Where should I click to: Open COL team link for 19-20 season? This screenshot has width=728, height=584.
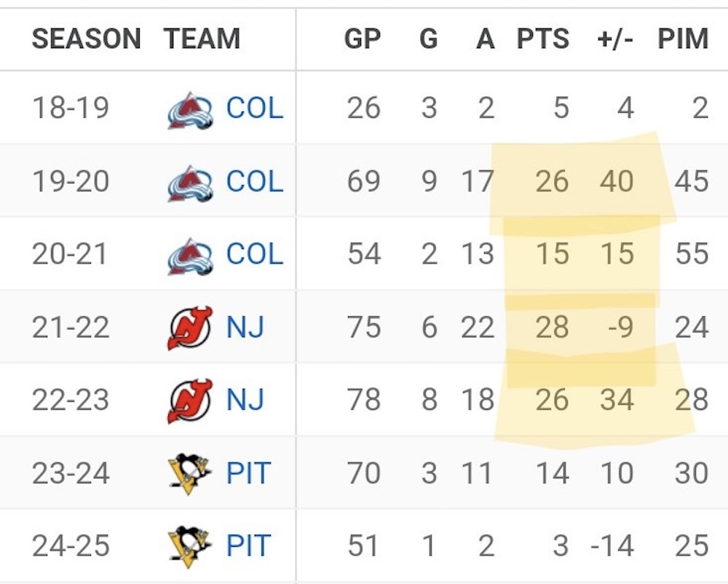pyautogui.click(x=254, y=181)
